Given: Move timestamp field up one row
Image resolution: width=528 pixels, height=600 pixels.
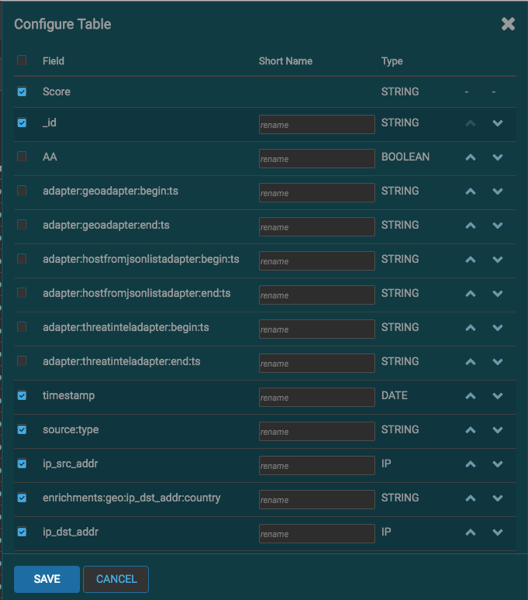Looking at the screenshot, I should point(471,396).
